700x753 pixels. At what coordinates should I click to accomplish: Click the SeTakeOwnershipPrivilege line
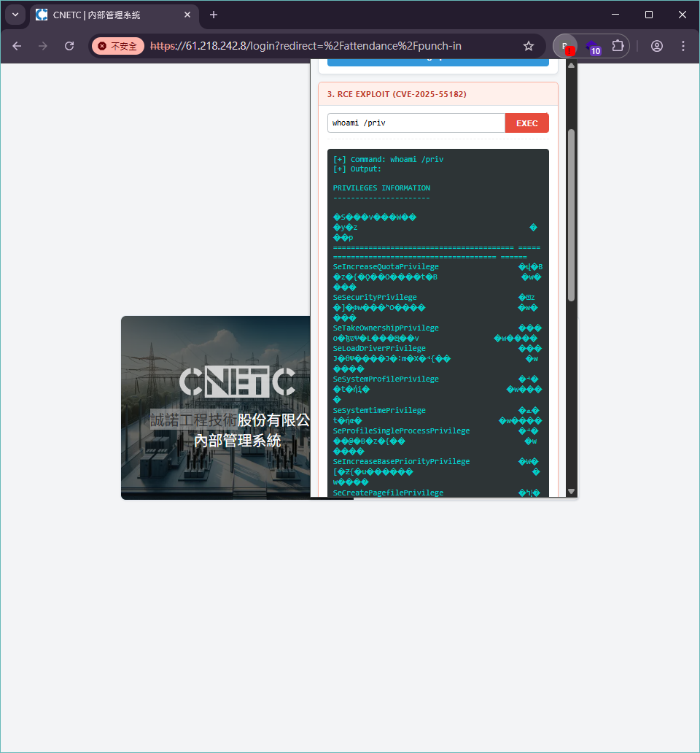pyautogui.click(x=386, y=328)
